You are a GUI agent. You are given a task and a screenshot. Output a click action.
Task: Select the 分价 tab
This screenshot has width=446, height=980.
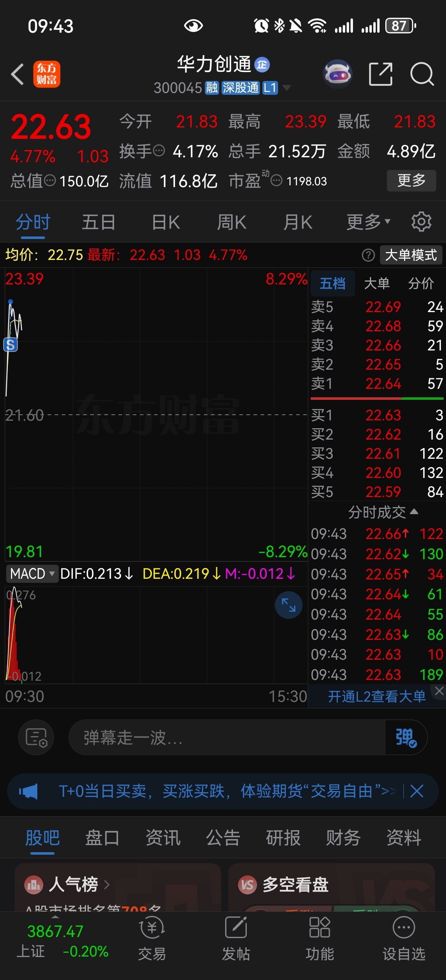pos(421,283)
